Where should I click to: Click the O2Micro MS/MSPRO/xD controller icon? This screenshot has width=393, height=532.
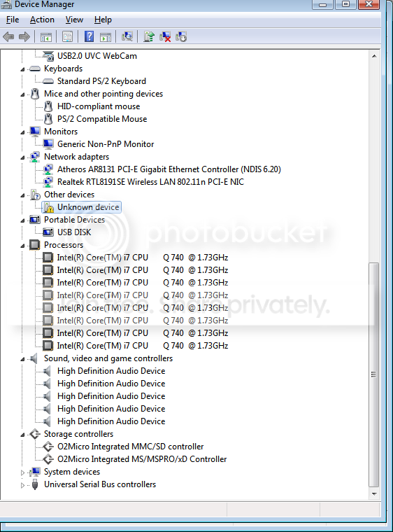coord(48,459)
